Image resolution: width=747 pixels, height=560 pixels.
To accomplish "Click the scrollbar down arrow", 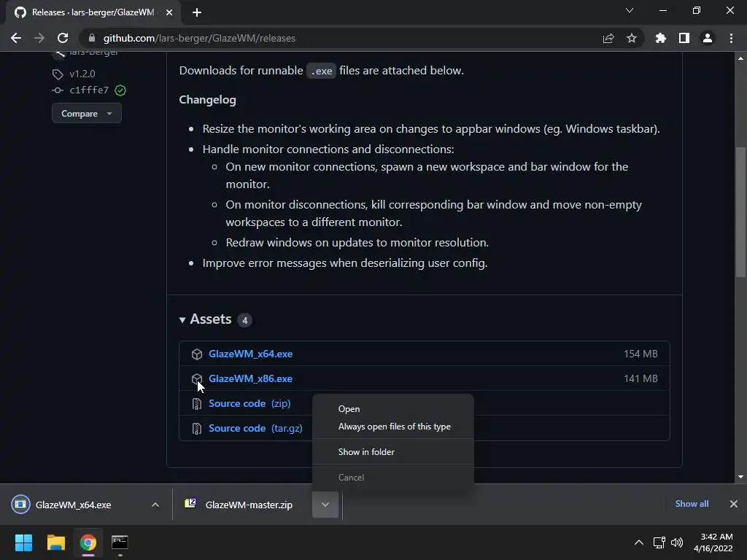I will point(740,477).
